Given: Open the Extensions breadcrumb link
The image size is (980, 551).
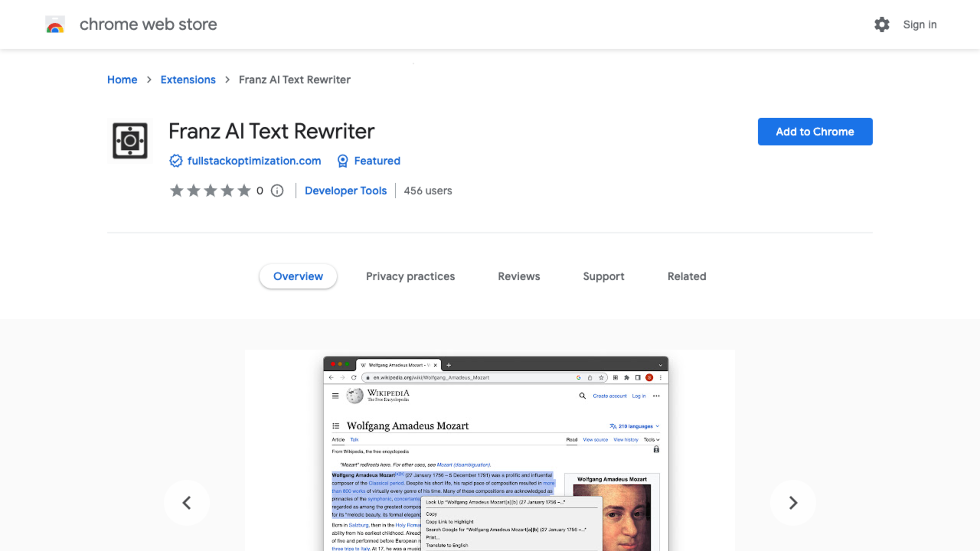Looking at the screenshot, I should (188, 80).
